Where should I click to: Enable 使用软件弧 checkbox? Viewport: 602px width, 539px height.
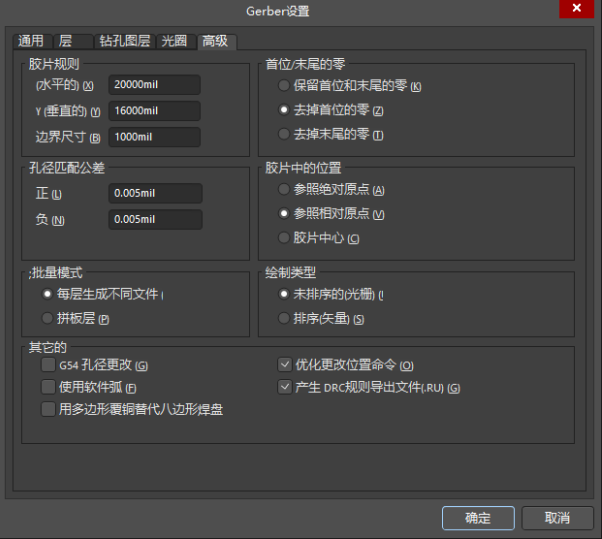pyautogui.click(x=48, y=387)
